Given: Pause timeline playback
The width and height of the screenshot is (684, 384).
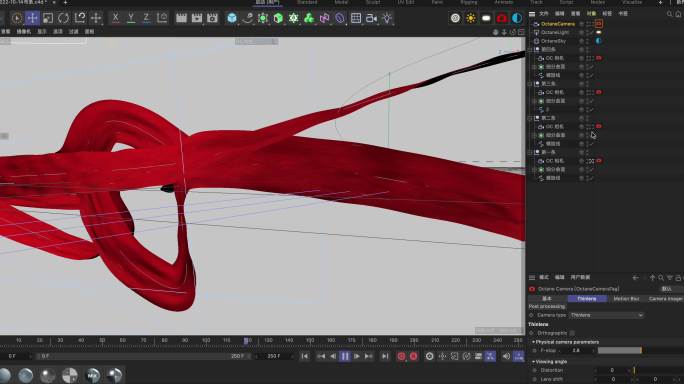Looking at the screenshot, I should (x=345, y=356).
